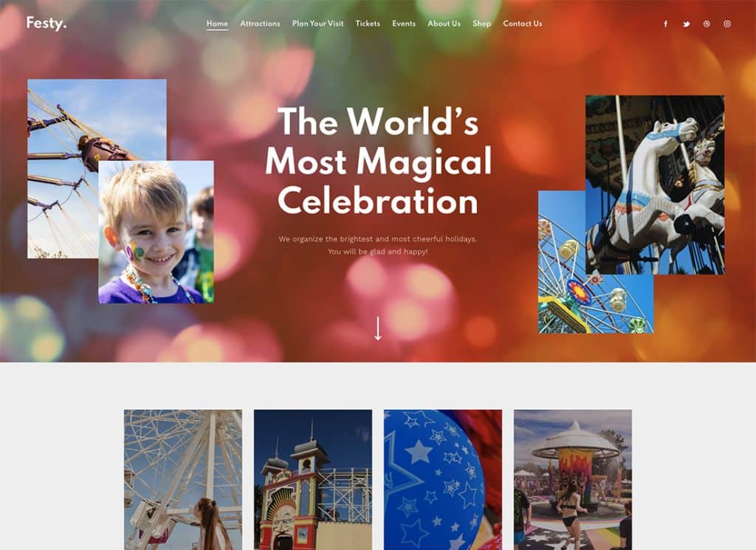Navigate to Events

pyautogui.click(x=404, y=24)
